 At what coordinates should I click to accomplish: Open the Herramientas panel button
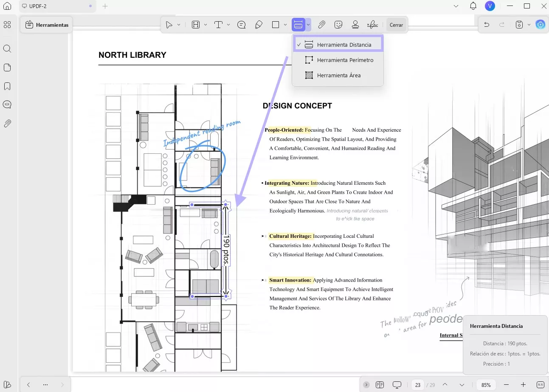click(x=47, y=25)
